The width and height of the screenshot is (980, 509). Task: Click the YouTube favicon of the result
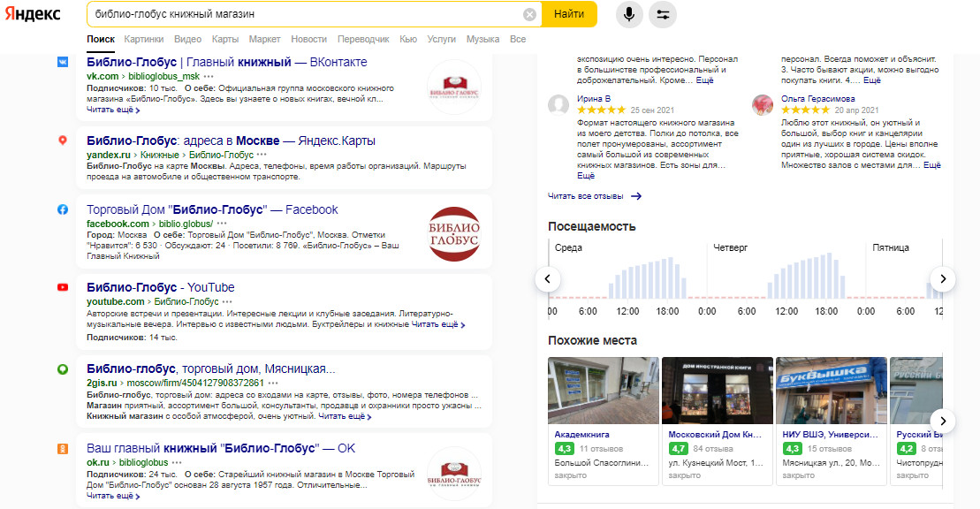pyautogui.click(x=63, y=287)
